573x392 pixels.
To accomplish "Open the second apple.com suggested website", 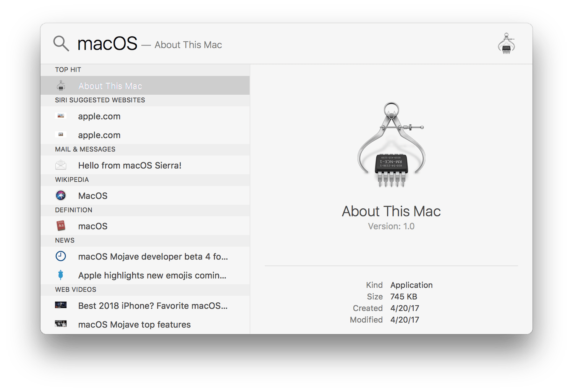I will pos(99,135).
